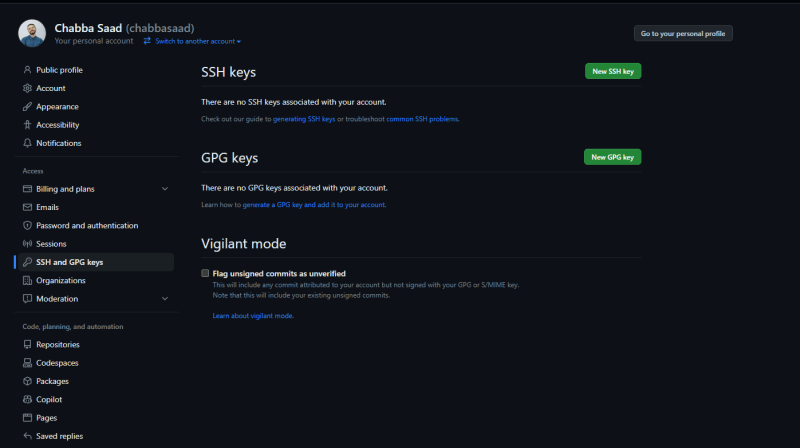Click the Organizations building icon

pos(27,280)
